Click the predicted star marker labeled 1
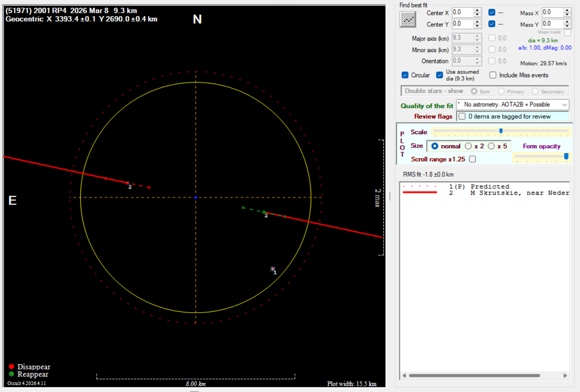Image resolution: width=580 pixels, height=392 pixels. coord(273,269)
